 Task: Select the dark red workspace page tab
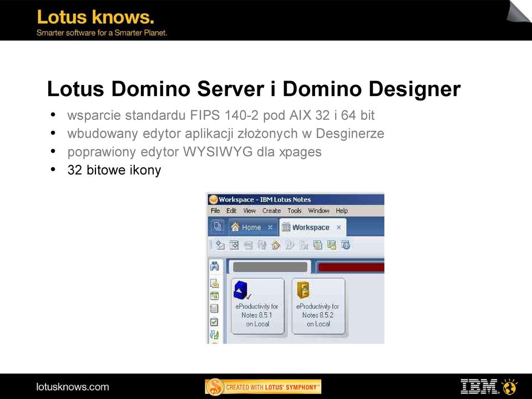point(351,267)
